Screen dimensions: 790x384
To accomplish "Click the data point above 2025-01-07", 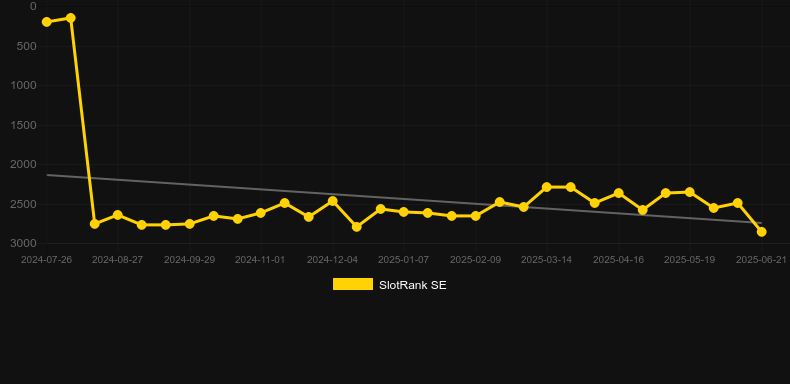I will click(404, 212).
